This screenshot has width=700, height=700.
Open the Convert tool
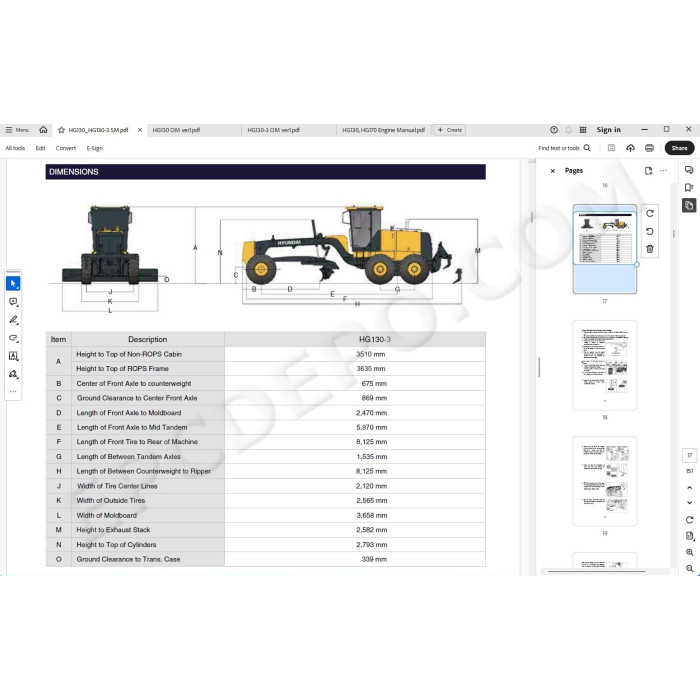pos(66,148)
